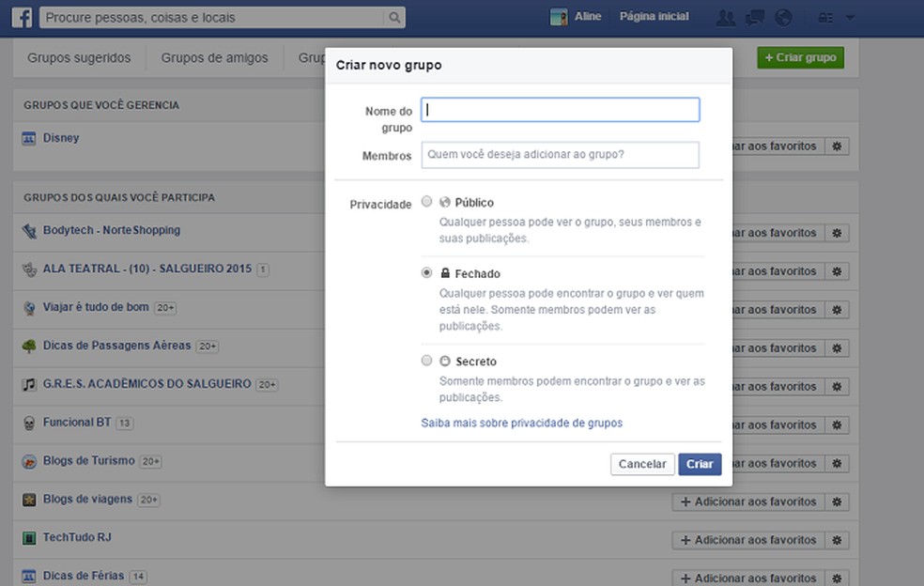Add TechTudo RJ to favoritos

(748, 540)
